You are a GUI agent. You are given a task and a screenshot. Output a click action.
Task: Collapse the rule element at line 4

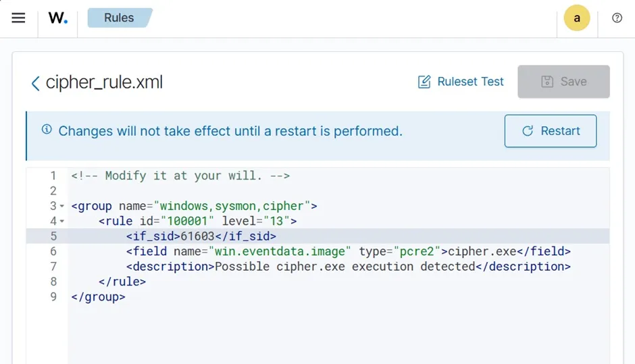pyautogui.click(x=62, y=221)
